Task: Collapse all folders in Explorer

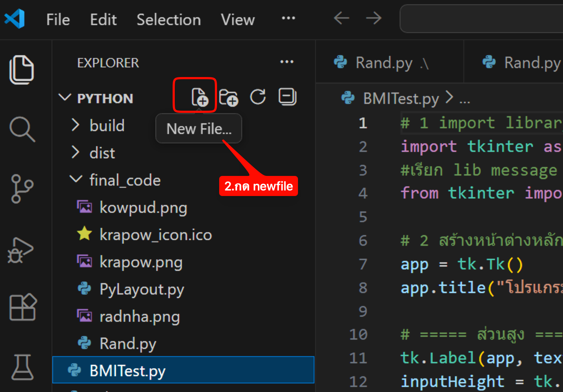Action: [x=287, y=97]
